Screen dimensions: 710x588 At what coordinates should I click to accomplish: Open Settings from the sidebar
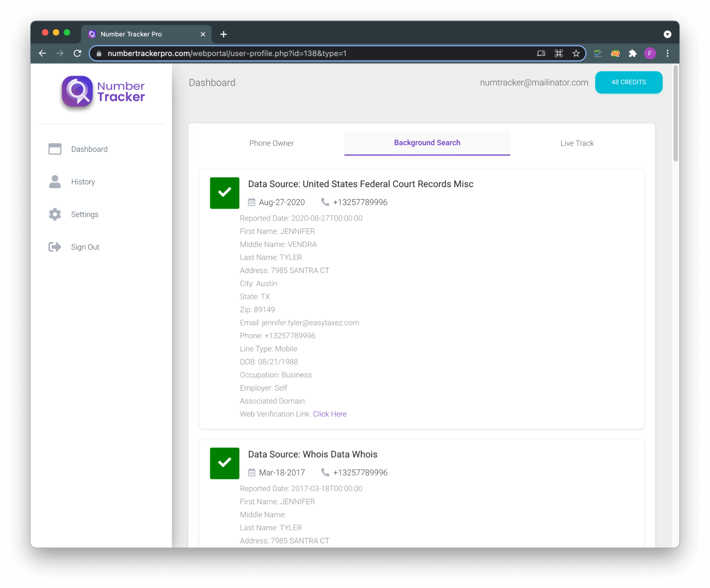85,214
